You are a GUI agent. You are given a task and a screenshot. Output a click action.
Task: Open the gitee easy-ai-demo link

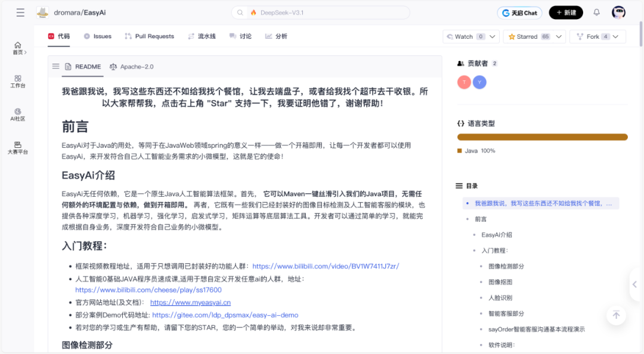point(225,315)
